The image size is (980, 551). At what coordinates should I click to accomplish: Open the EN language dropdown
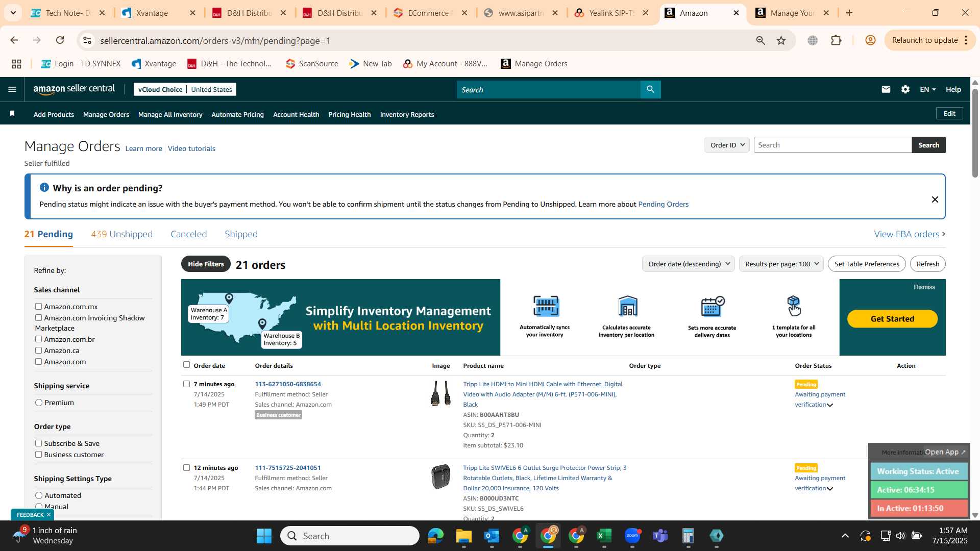927,89
